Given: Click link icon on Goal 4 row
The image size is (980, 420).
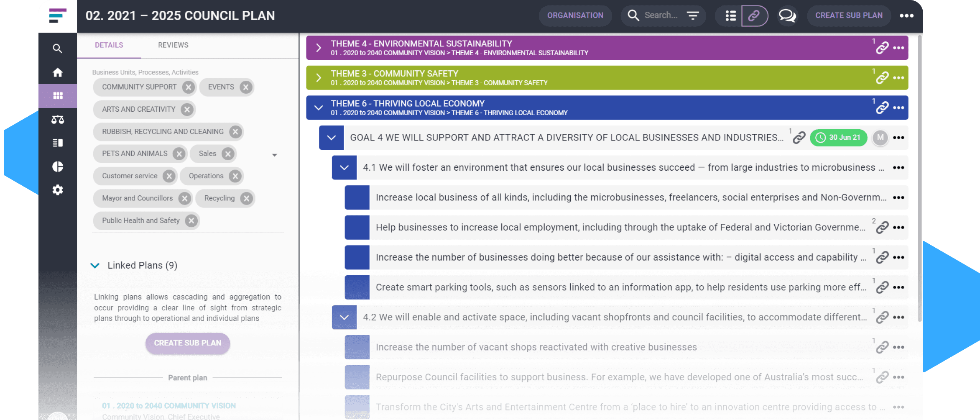Looking at the screenshot, I should tap(799, 138).
